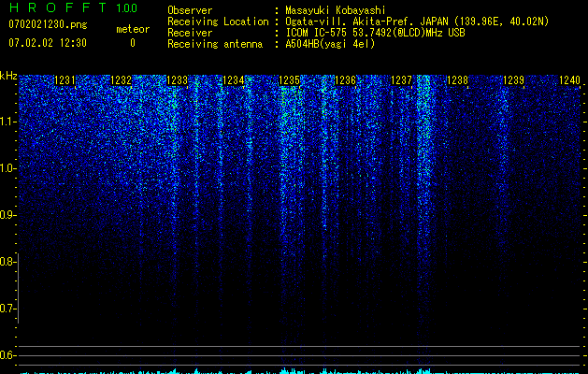This screenshot has width=588, height=374.
Task: Click the Ogata-vill. Akita-Pref. JAPAN location text
Action: tap(417, 22)
